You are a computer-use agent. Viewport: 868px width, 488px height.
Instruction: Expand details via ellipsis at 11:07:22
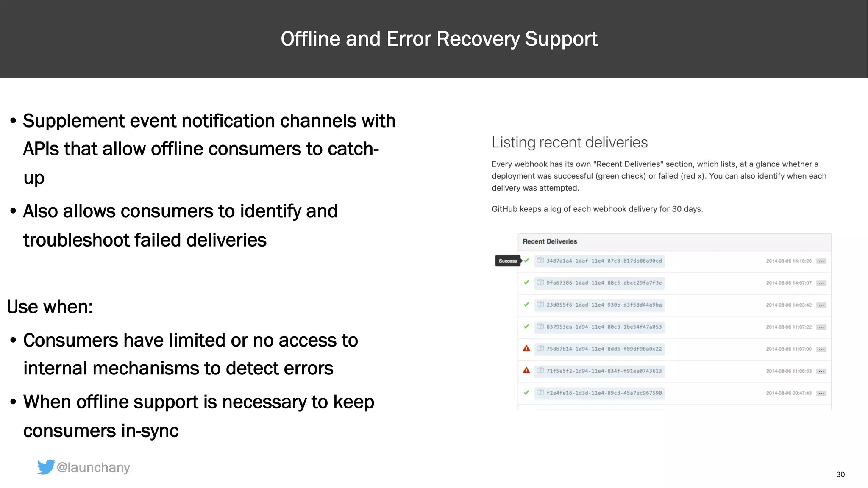(x=821, y=327)
